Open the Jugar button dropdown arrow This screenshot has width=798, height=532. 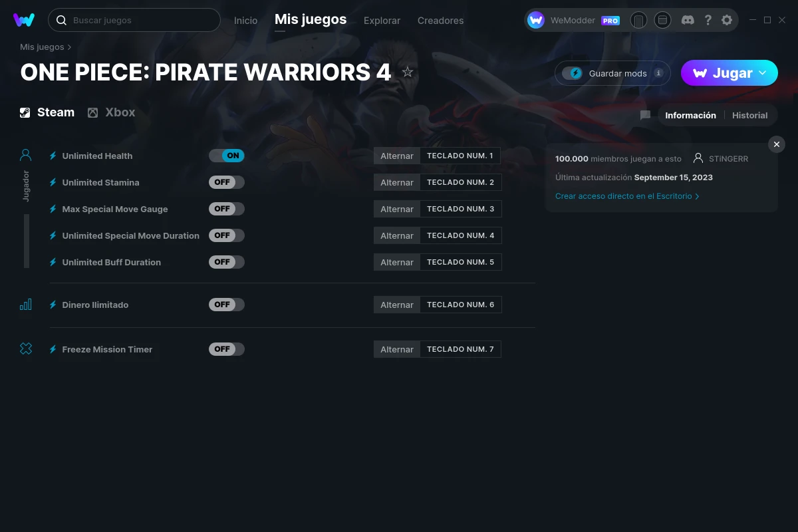763,73
